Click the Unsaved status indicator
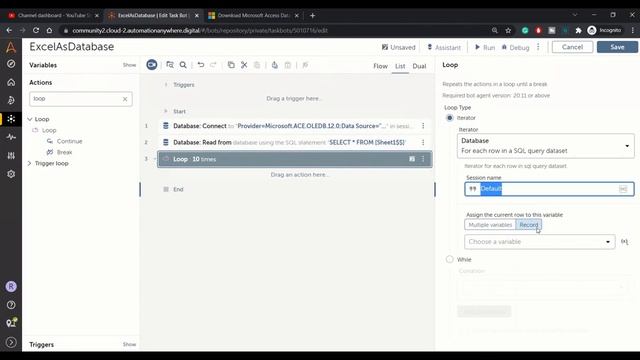Viewport: 640px width, 360px height. tap(398, 47)
